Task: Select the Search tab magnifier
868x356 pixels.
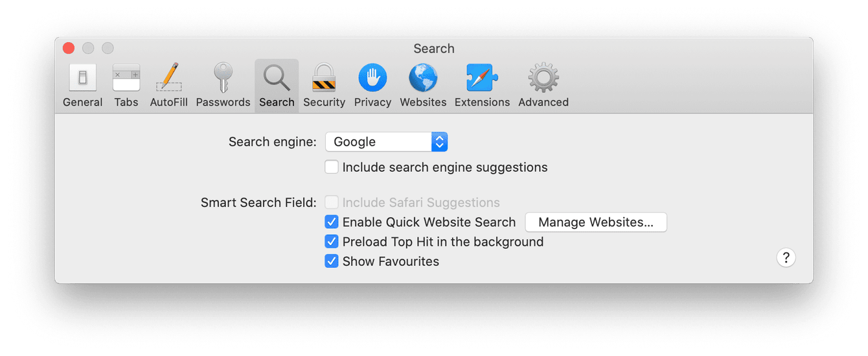Action: 277,78
